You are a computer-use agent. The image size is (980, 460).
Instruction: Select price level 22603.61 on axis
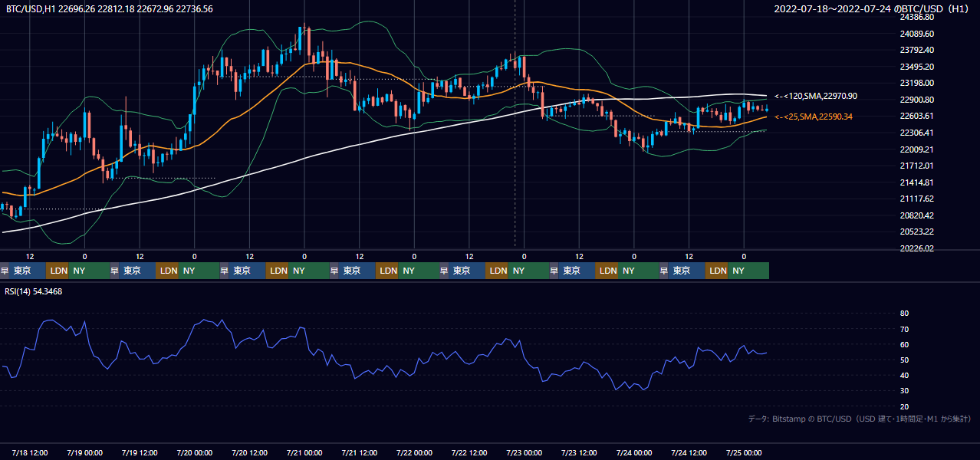(x=917, y=116)
